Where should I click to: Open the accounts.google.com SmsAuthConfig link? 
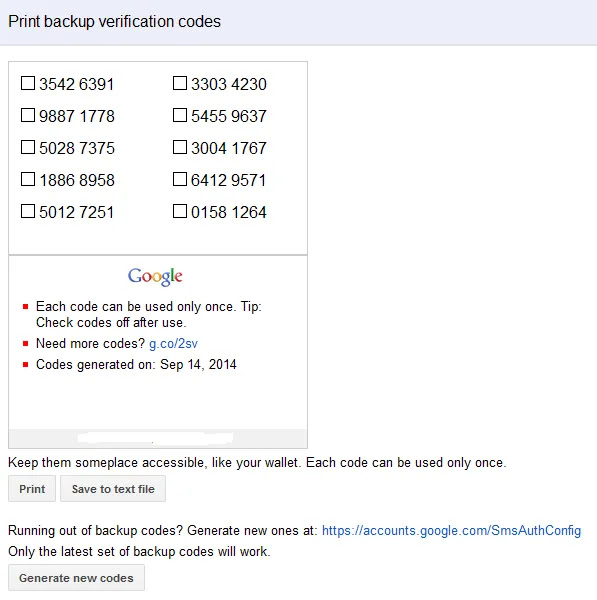452,531
